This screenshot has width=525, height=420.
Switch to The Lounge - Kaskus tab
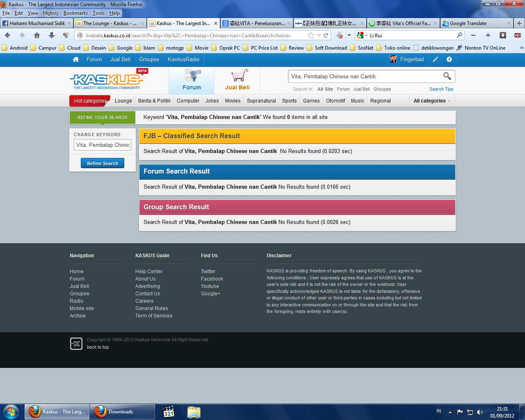pos(110,23)
